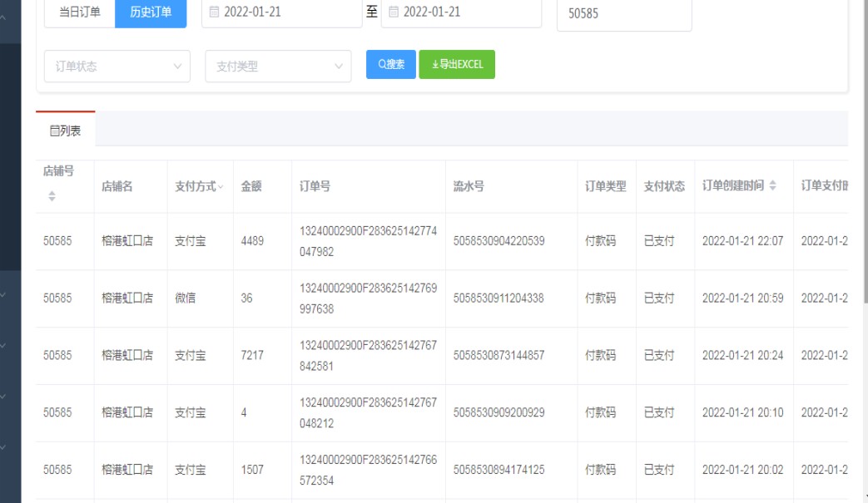Click serial number 5058530894174125

[x=498, y=471]
